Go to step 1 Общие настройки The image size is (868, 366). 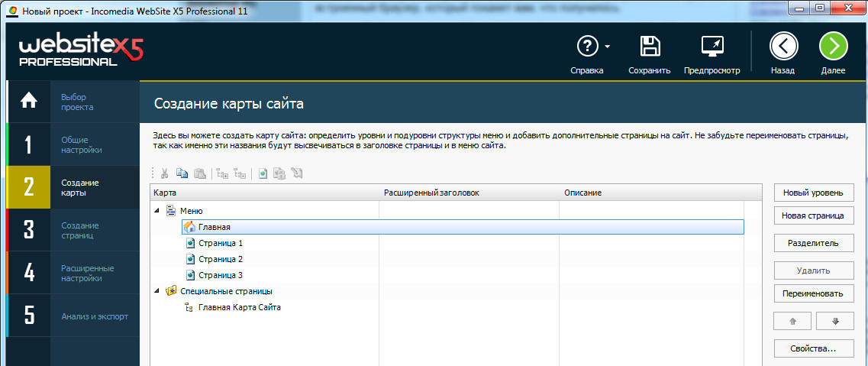coord(73,145)
